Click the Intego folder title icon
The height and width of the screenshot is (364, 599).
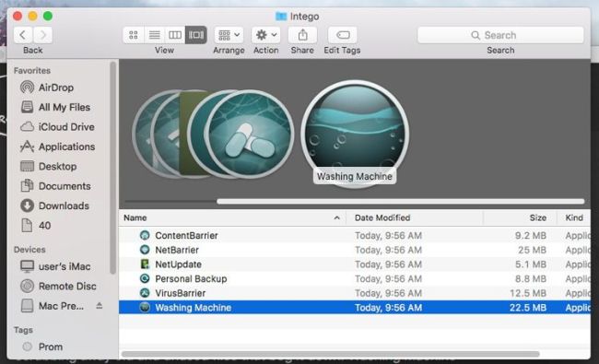click(281, 16)
